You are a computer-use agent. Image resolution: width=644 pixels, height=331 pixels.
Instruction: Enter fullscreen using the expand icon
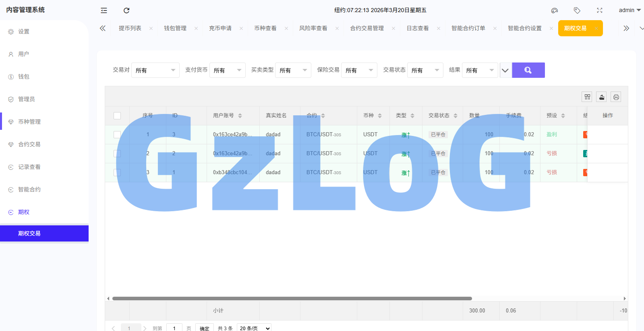(600, 10)
